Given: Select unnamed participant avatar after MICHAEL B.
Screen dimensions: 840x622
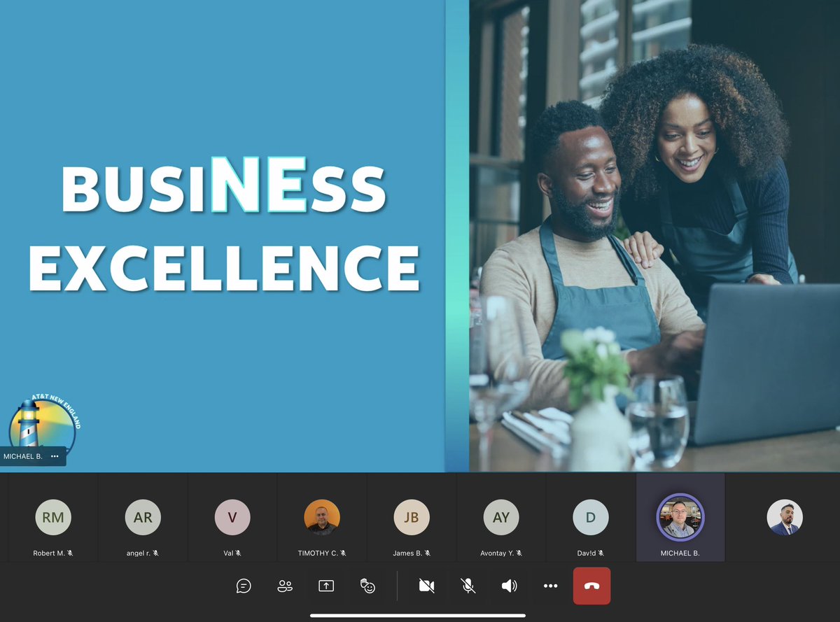Looking at the screenshot, I should (785, 518).
